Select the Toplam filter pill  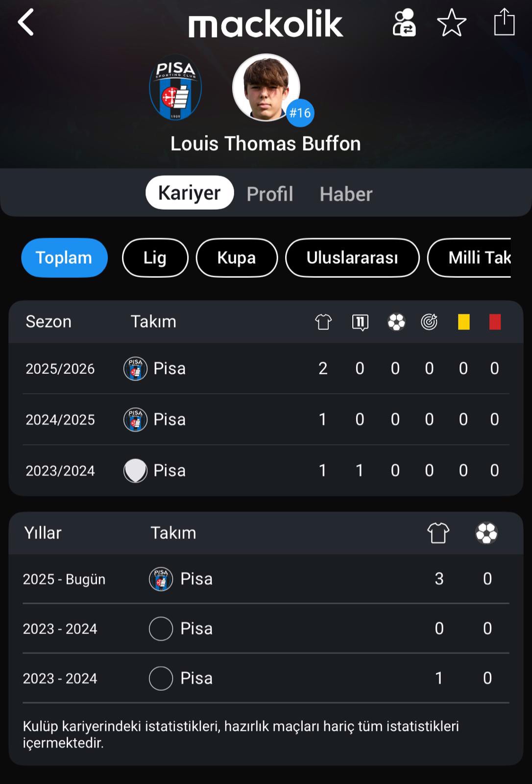(64, 258)
